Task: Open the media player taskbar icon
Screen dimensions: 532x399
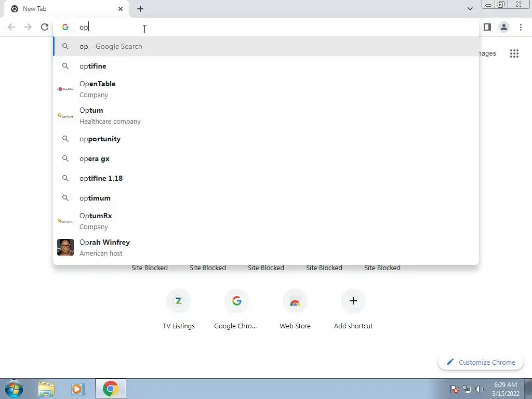Action: point(77,389)
